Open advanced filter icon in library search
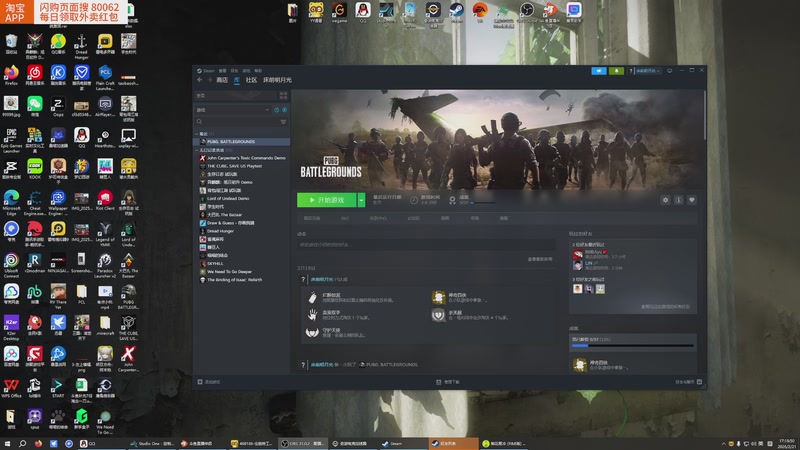Screen dimensions: 800x450 (x=283, y=122)
